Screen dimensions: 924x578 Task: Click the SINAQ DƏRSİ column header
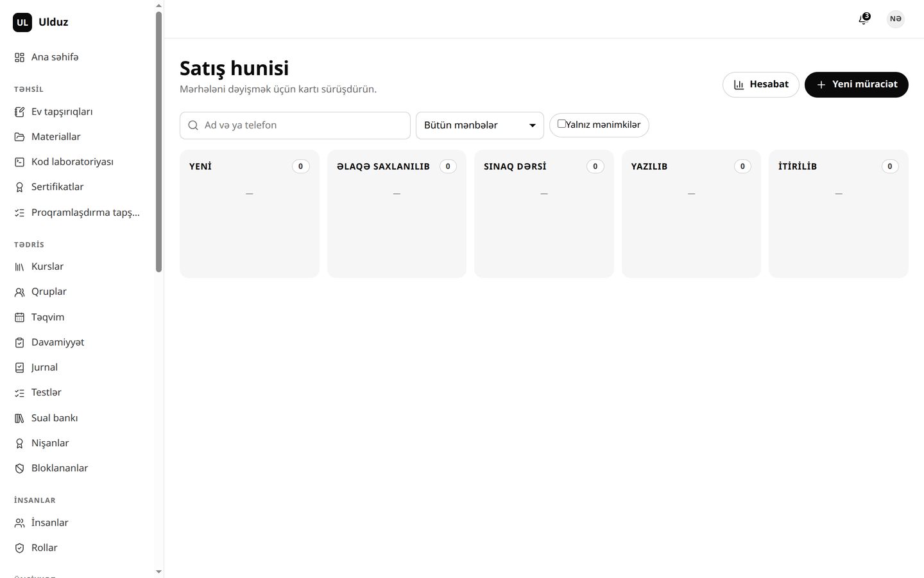pyautogui.click(x=515, y=166)
